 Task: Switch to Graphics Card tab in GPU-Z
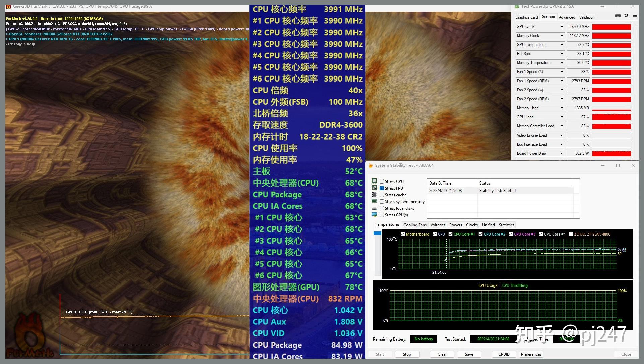[x=526, y=17]
